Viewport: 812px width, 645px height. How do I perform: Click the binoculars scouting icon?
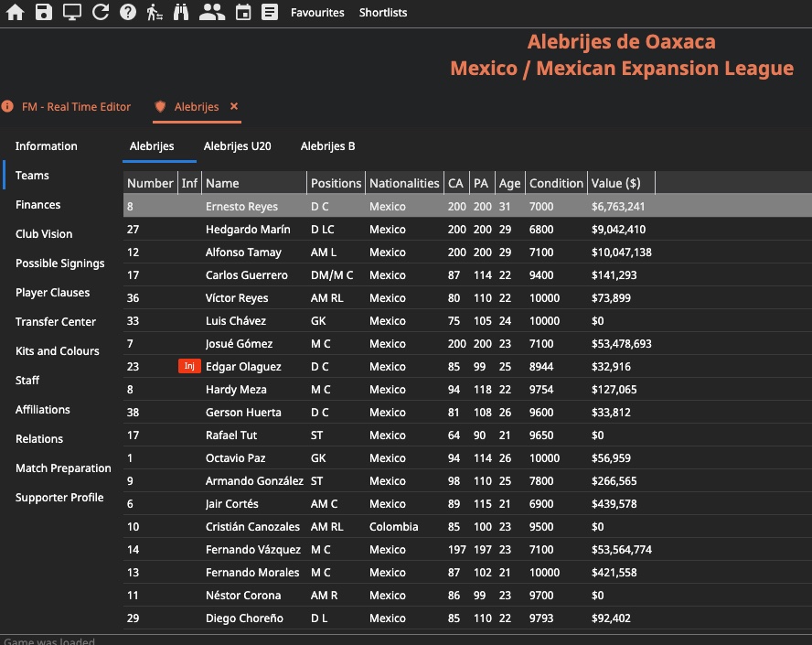click(181, 12)
